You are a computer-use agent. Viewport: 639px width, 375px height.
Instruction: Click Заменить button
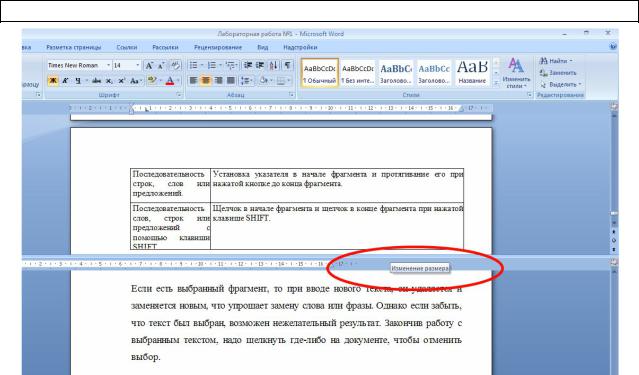(x=558, y=73)
